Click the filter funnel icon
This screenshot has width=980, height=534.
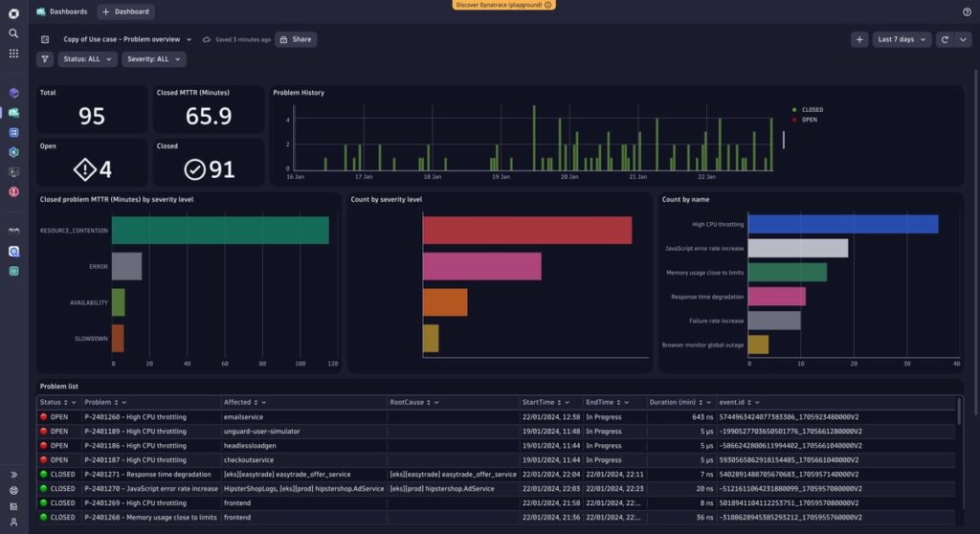(x=45, y=59)
